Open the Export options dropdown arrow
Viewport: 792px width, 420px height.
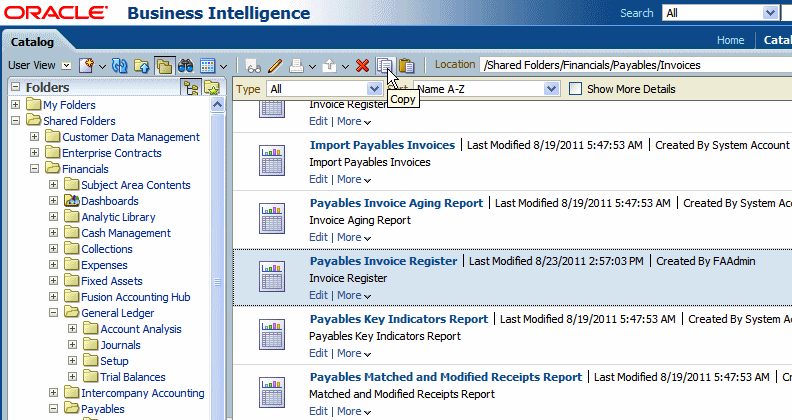click(x=345, y=66)
